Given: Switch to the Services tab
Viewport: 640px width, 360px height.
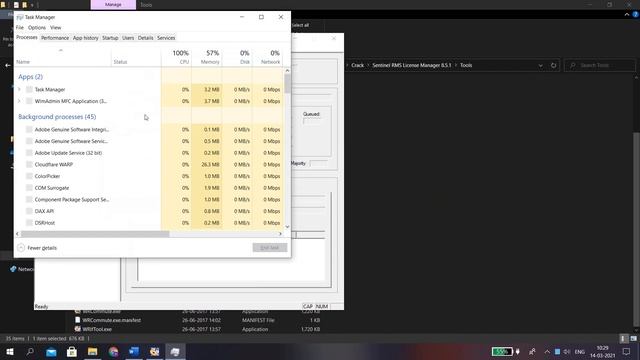Looking at the screenshot, I should point(166,38).
